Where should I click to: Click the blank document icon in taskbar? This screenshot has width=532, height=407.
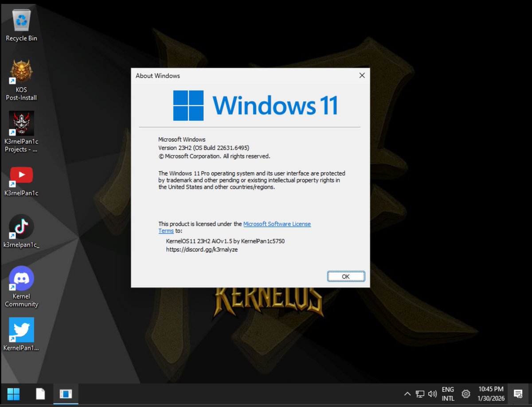[40, 394]
